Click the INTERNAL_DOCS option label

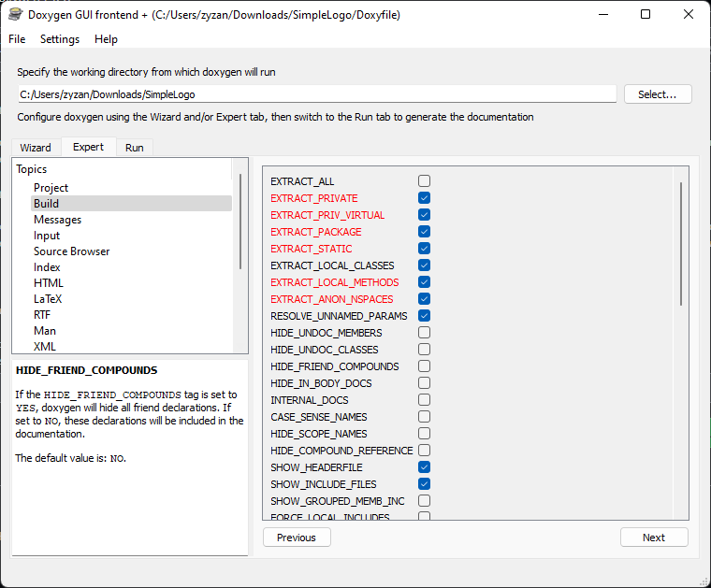click(310, 400)
